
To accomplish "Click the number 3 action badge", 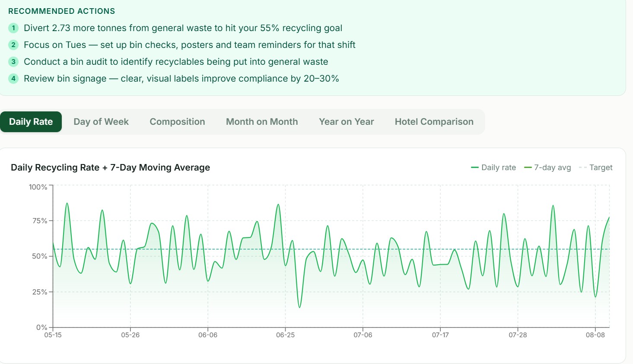I will [x=13, y=62].
